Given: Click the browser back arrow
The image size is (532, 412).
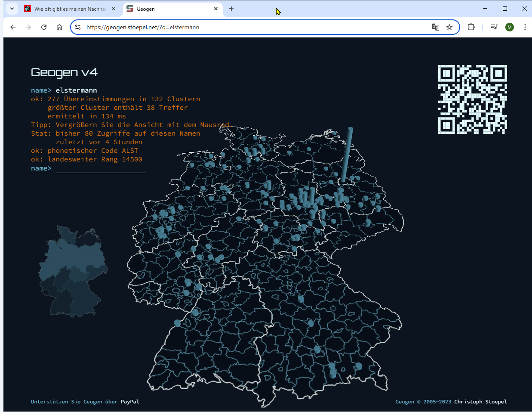Looking at the screenshot, I should click(13, 27).
